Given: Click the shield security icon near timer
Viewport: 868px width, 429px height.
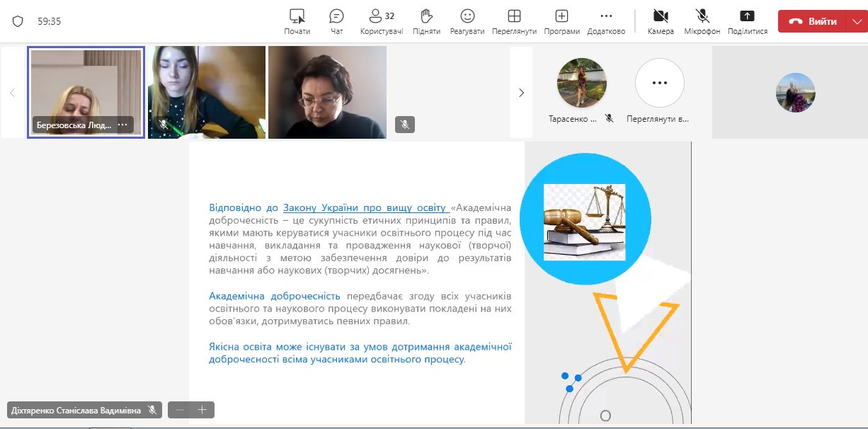Looking at the screenshot, I should pos(18,21).
